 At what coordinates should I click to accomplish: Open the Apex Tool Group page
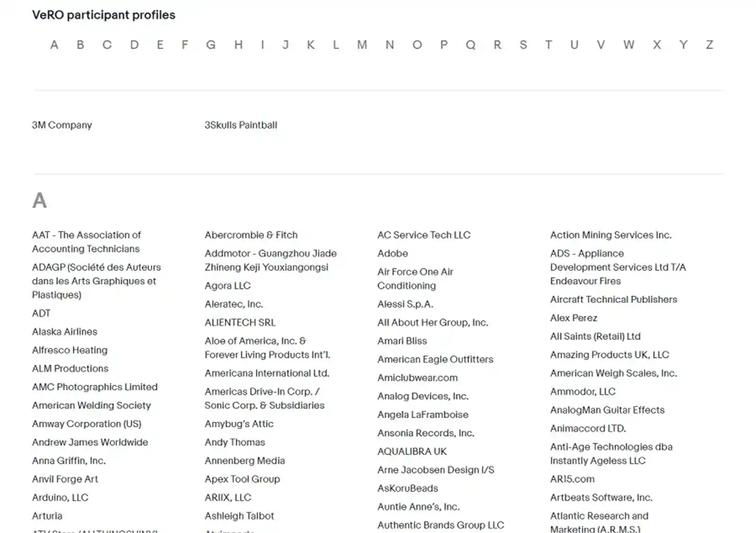(x=242, y=479)
